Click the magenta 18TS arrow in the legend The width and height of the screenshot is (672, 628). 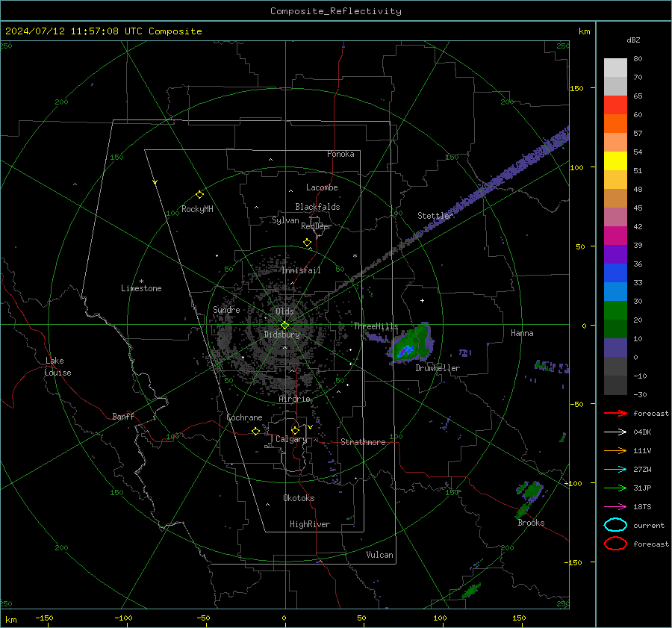point(615,507)
